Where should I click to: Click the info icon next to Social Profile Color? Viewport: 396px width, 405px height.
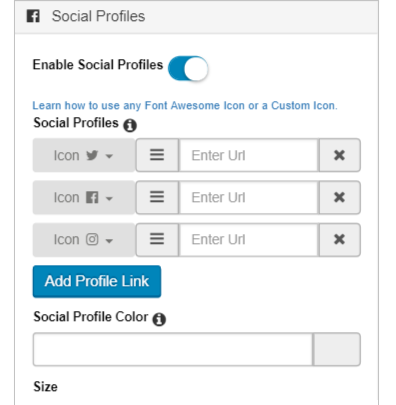point(159,319)
